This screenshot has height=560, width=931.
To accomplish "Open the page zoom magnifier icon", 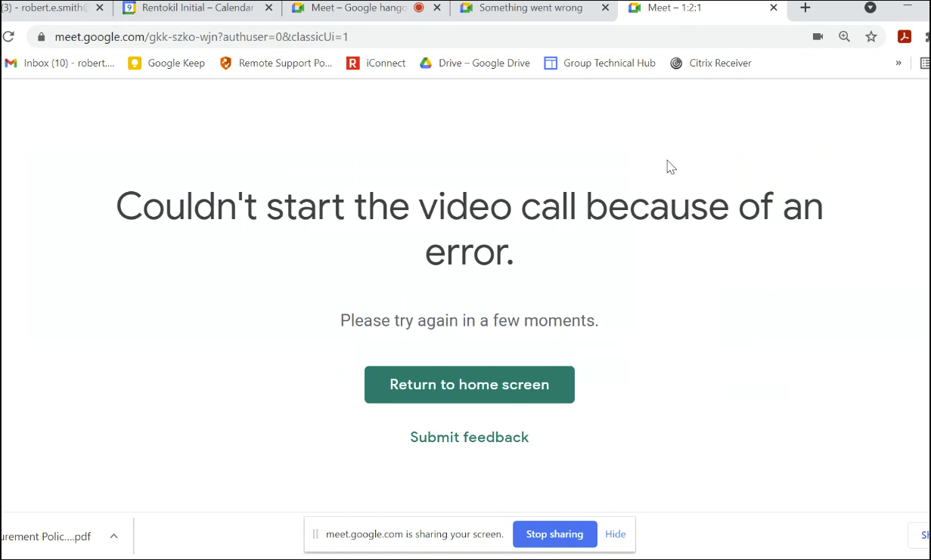I will click(x=845, y=36).
